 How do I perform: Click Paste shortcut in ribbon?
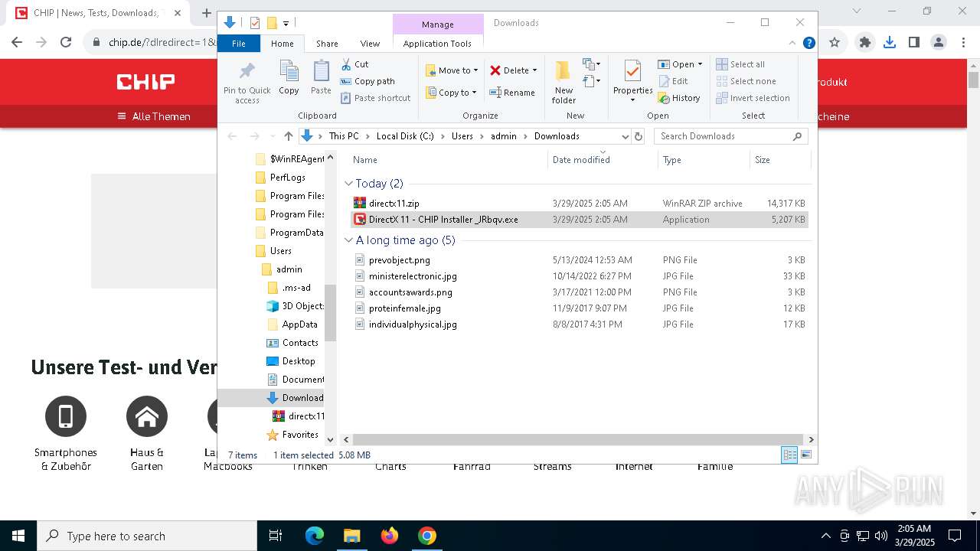click(x=375, y=98)
